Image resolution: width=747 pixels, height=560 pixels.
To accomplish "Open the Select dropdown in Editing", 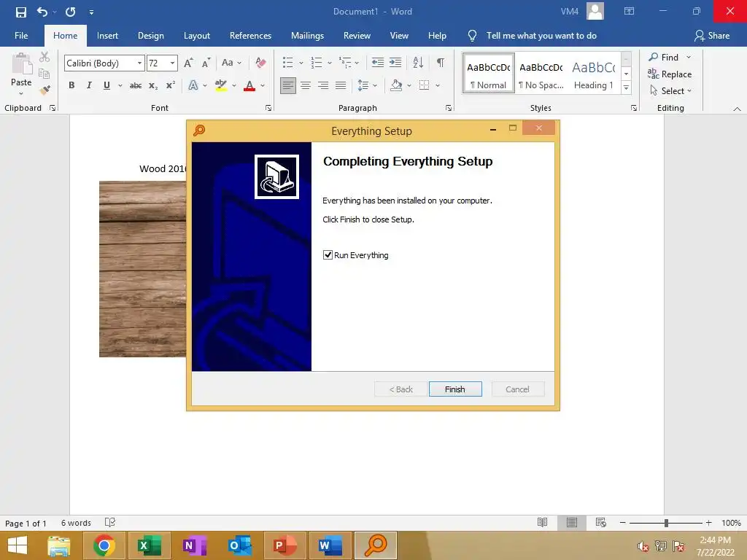I will pos(671,91).
